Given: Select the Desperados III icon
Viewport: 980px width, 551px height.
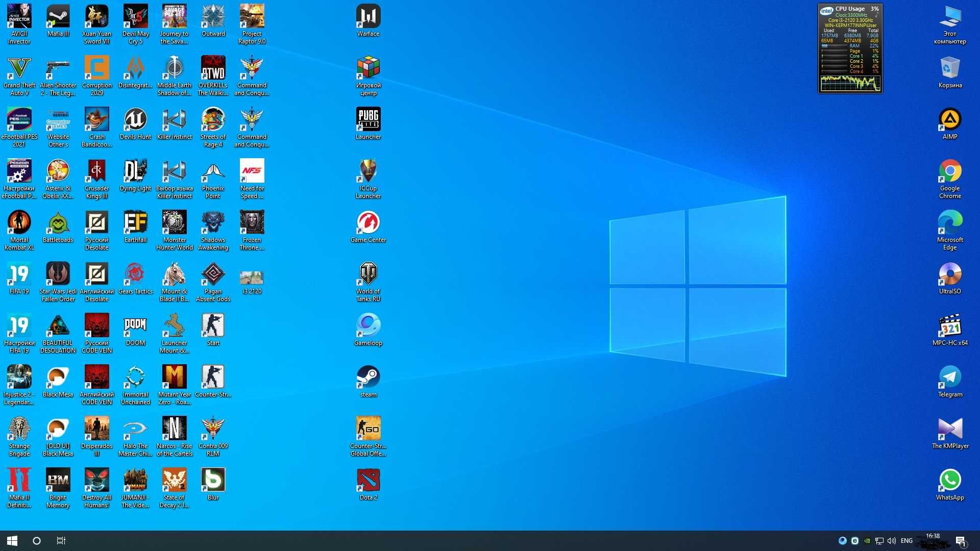Looking at the screenshot, I should pyautogui.click(x=97, y=436).
